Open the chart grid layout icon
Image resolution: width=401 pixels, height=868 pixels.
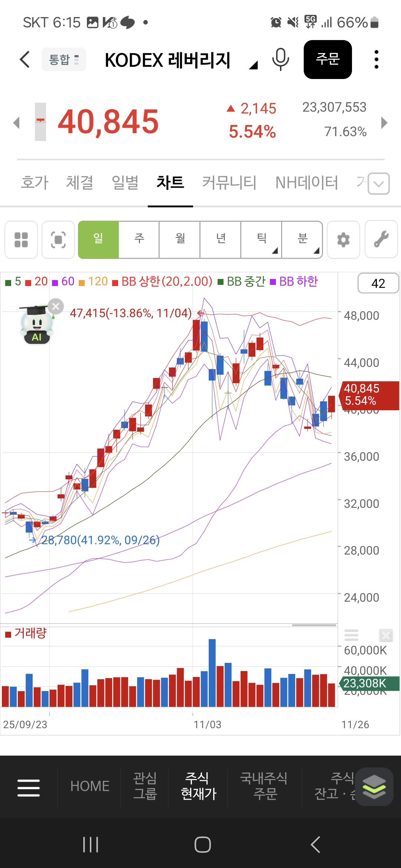tap(21, 240)
